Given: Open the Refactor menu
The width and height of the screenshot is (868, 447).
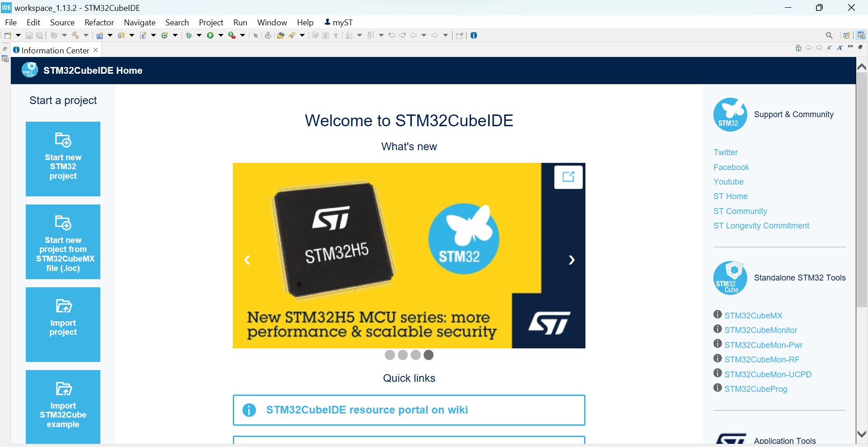Looking at the screenshot, I should [x=99, y=23].
